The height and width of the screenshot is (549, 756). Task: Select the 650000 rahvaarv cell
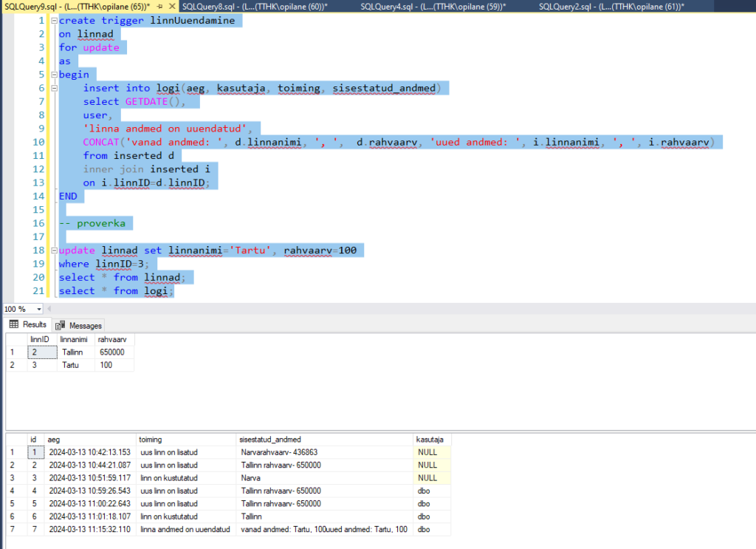click(114, 352)
